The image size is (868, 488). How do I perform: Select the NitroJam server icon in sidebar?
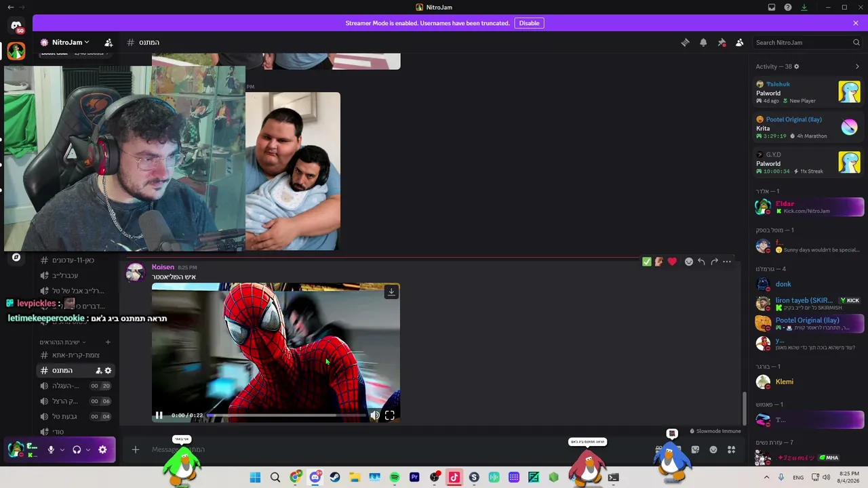point(16,52)
